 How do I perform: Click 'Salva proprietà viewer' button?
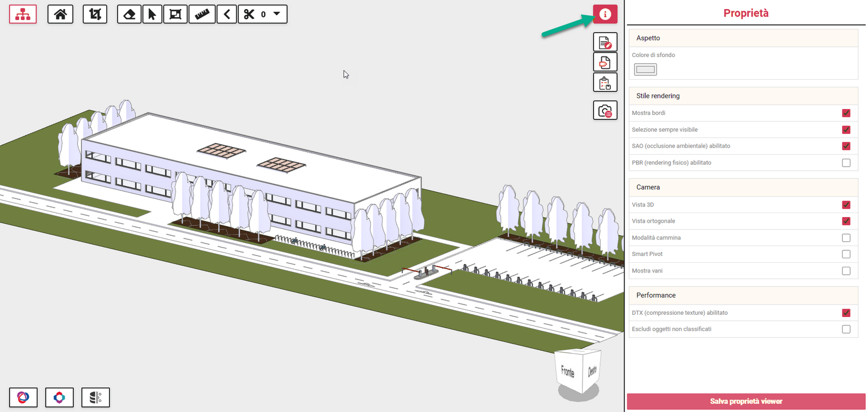(745, 401)
